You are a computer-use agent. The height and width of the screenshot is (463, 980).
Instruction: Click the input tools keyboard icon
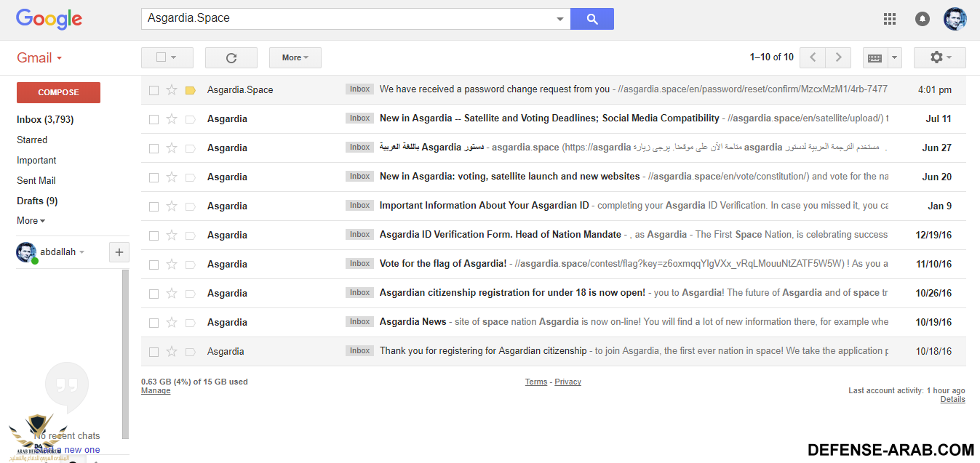pyautogui.click(x=875, y=57)
